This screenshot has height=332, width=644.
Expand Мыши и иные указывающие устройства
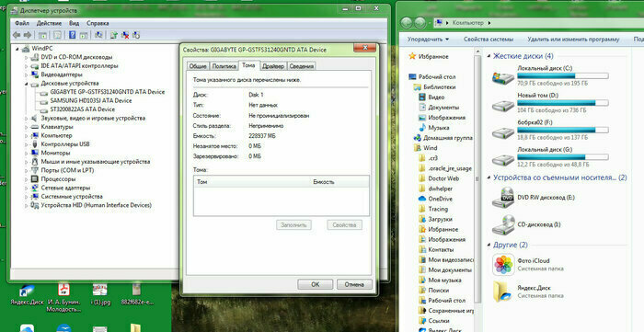[x=27, y=162]
